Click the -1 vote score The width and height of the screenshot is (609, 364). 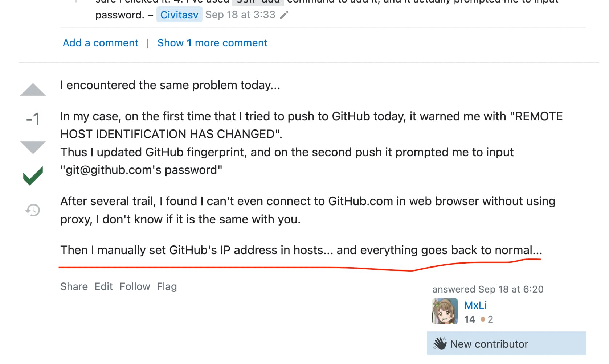coord(33,119)
